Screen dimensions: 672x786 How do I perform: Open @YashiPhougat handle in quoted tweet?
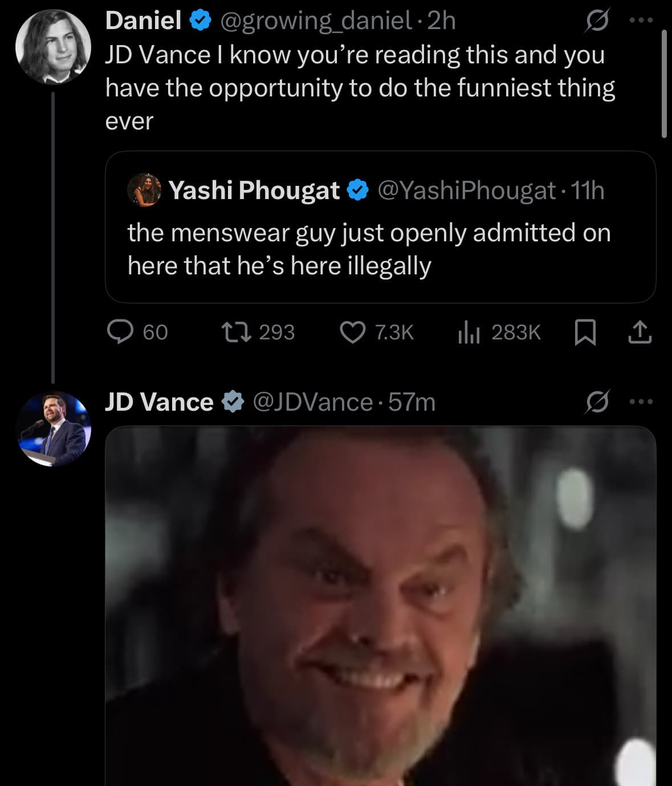coord(466,191)
